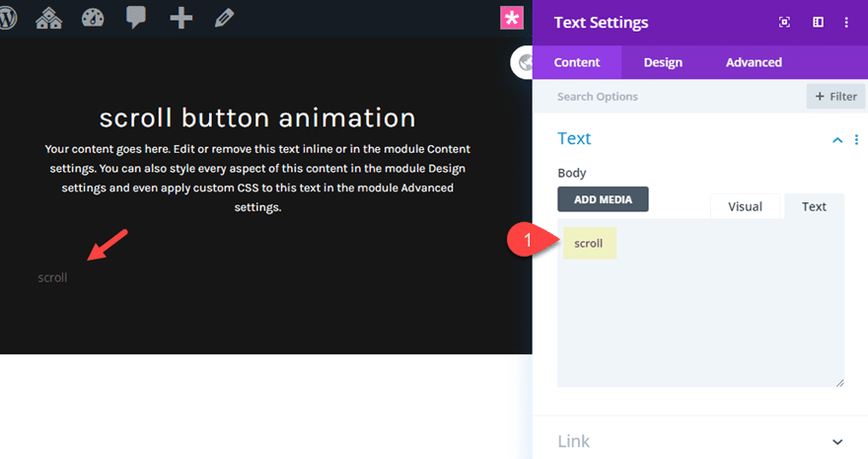
Task: Click the plus icon to add new
Action: 181,18
